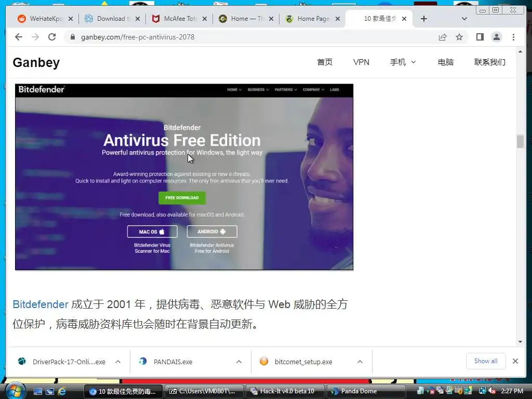This screenshot has height=399, width=532.
Task: Expand options for the DriverPack download
Action: click(118, 362)
